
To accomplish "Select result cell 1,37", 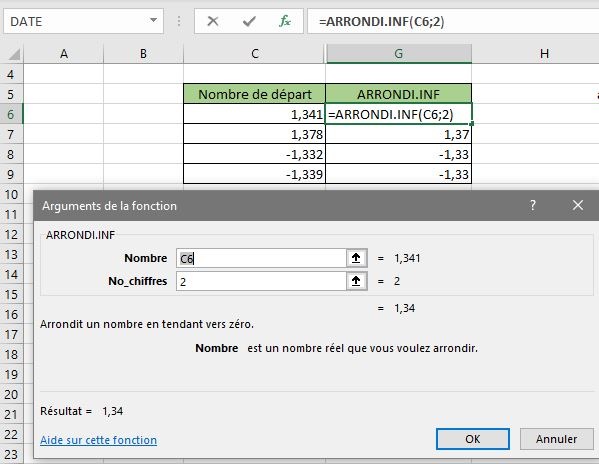I will (x=398, y=134).
